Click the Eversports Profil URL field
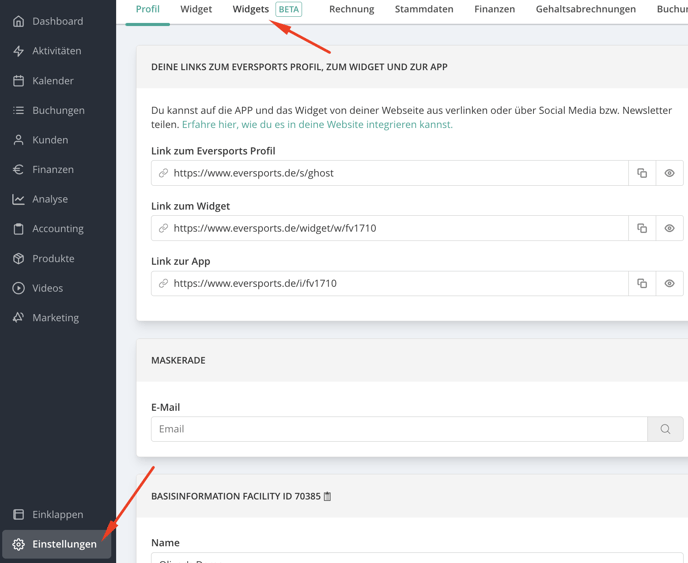The image size is (688, 563). pyautogui.click(x=390, y=173)
